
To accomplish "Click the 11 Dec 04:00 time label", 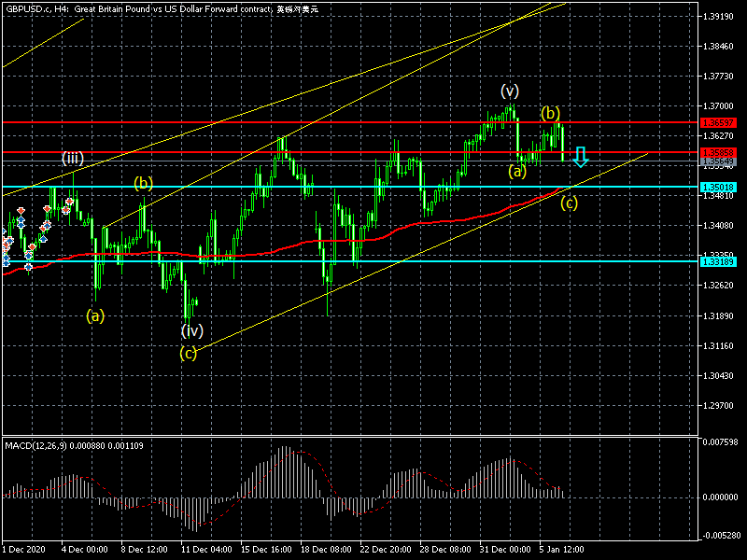I will pyautogui.click(x=206, y=550).
